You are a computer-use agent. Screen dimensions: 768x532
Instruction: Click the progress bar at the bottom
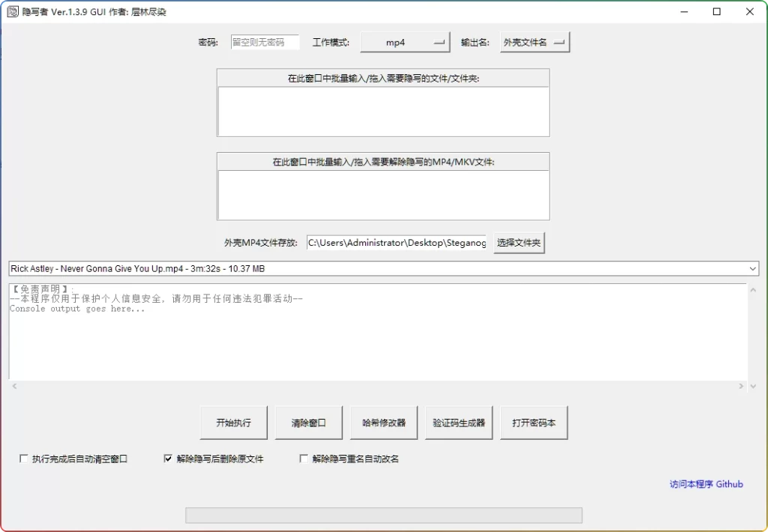point(383,515)
